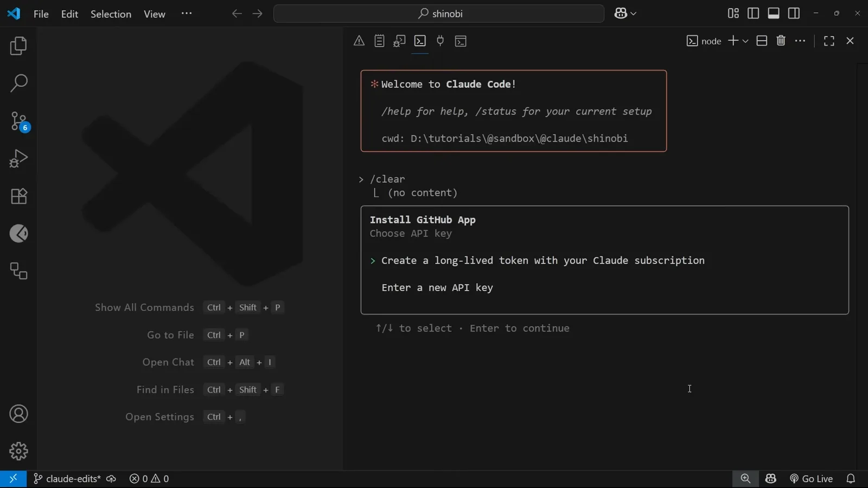Open the Manage gear menu
This screenshot has height=488, width=868.
pos(18,451)
